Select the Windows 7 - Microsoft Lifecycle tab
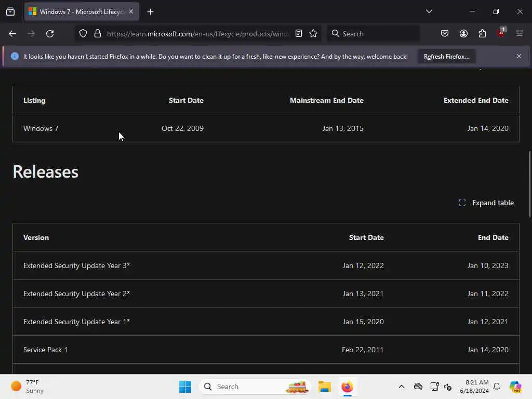This screenshot has width=532, height=399. coord(82,11)
